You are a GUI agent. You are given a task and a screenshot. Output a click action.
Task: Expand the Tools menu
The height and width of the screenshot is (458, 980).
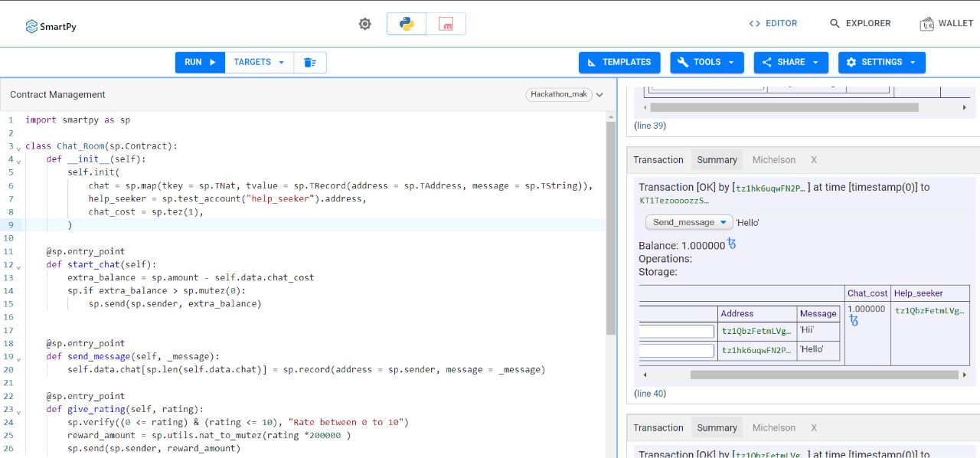[x=707, y=62]
